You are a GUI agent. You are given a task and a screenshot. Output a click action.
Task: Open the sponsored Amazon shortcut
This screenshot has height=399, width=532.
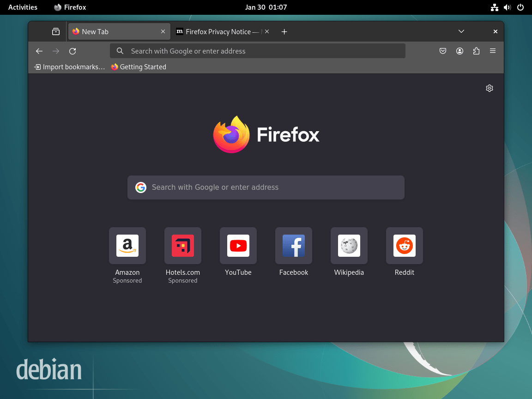click(x=127, y=246)
